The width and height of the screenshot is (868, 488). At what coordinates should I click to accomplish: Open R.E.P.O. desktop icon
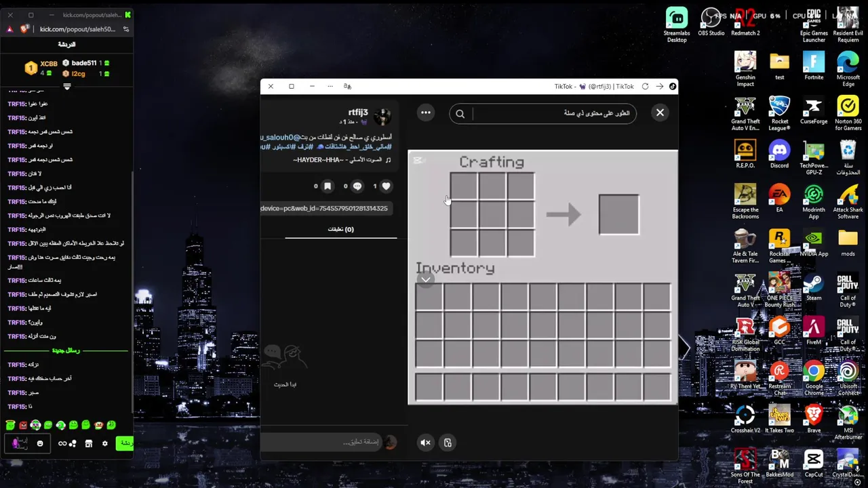click(745, 153)
